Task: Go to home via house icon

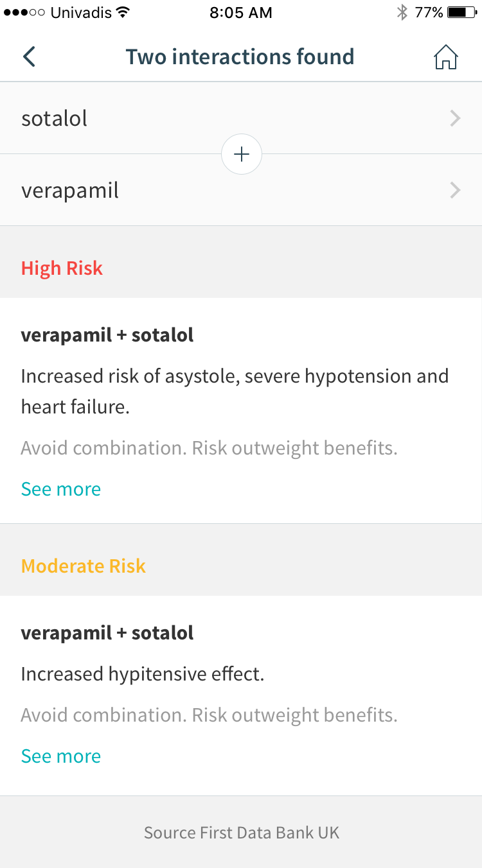Action: click(445, 57)
